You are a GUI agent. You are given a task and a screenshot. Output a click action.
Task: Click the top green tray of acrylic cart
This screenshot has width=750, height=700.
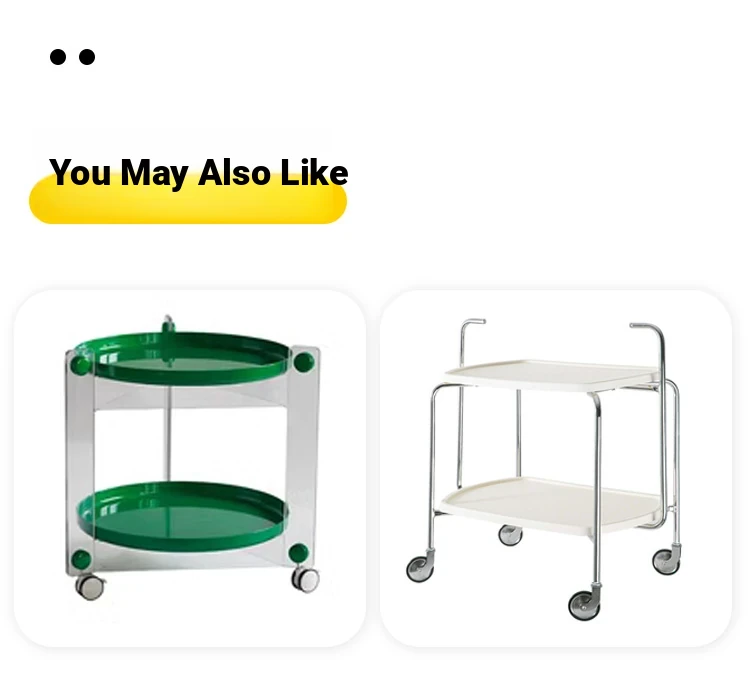[182, 358]
